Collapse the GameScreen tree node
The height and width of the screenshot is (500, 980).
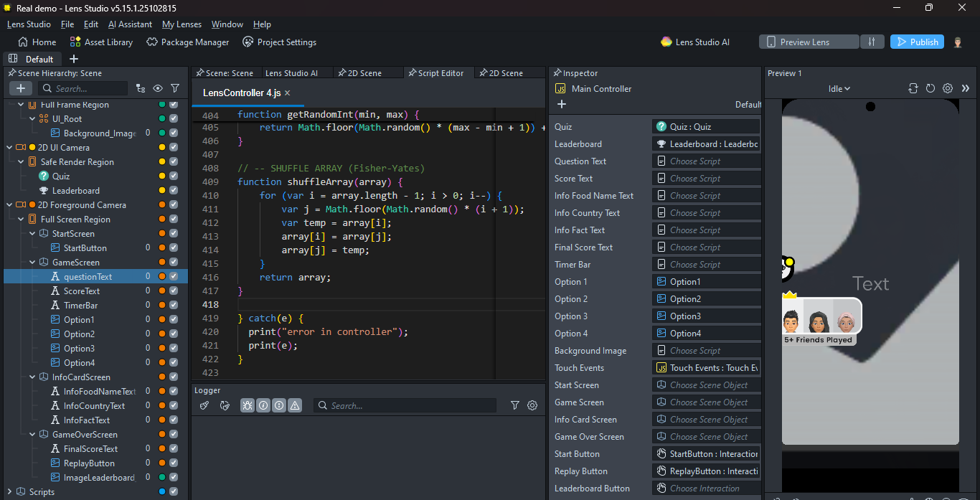[x=32, y=263]
